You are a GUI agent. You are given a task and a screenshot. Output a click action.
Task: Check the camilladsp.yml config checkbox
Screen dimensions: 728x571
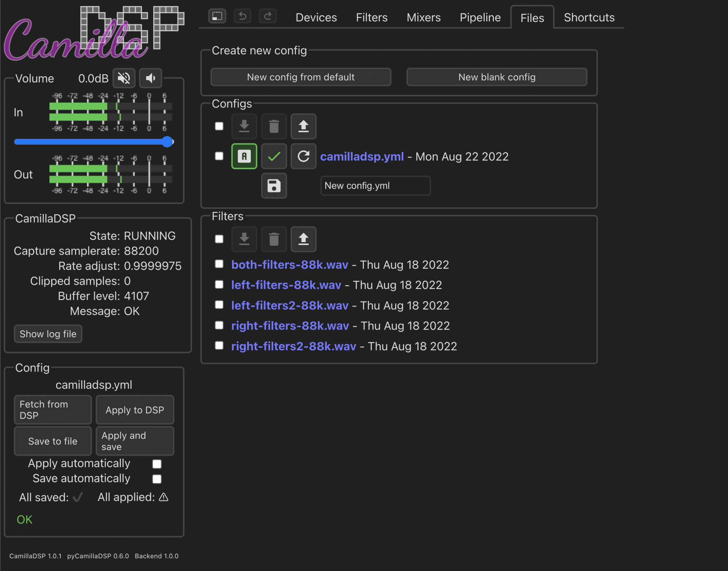(x=219, y=156)
